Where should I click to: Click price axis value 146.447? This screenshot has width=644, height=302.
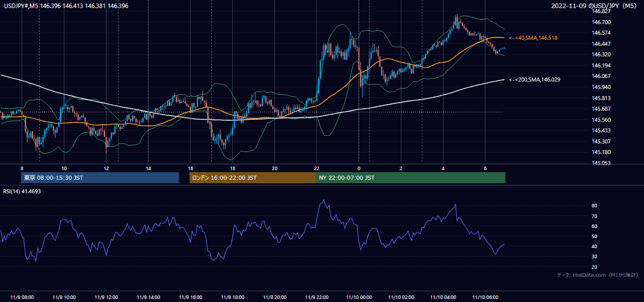pyautogui.click(x=602, y=44)
